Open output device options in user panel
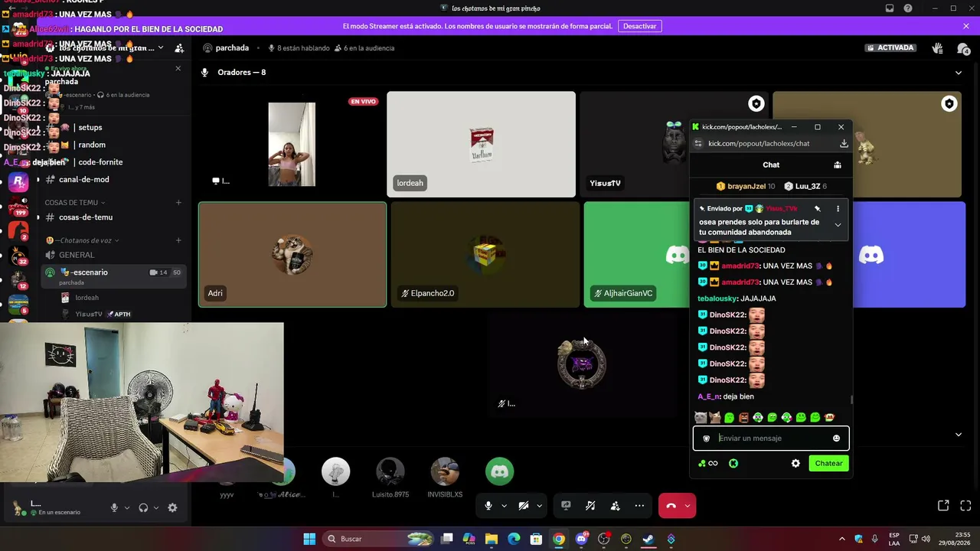 156,507
